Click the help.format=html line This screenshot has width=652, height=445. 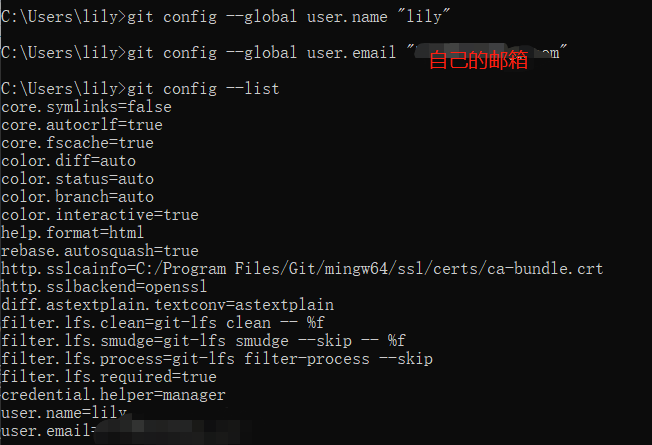click(73, 232)
